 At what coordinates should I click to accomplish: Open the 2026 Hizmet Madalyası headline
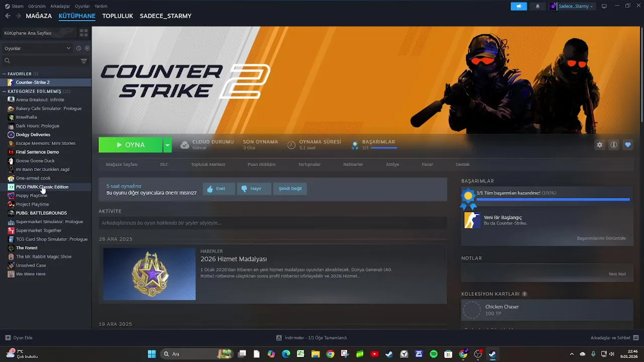point(233,259)
